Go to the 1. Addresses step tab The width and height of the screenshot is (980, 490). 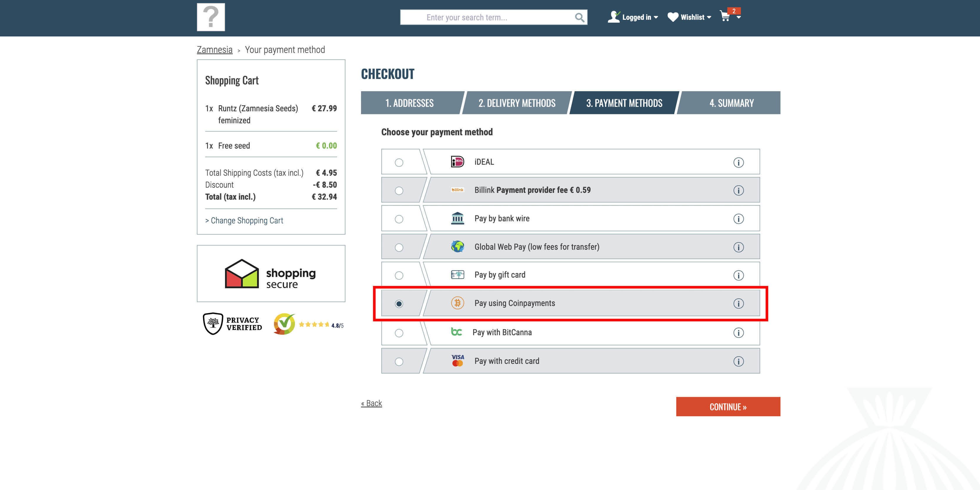pos(409,103)
